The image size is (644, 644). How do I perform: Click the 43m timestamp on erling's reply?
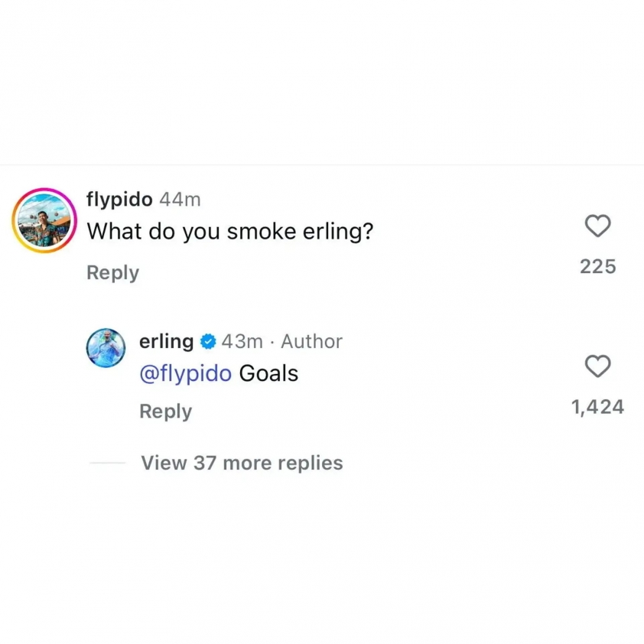(x=242, y=341)
